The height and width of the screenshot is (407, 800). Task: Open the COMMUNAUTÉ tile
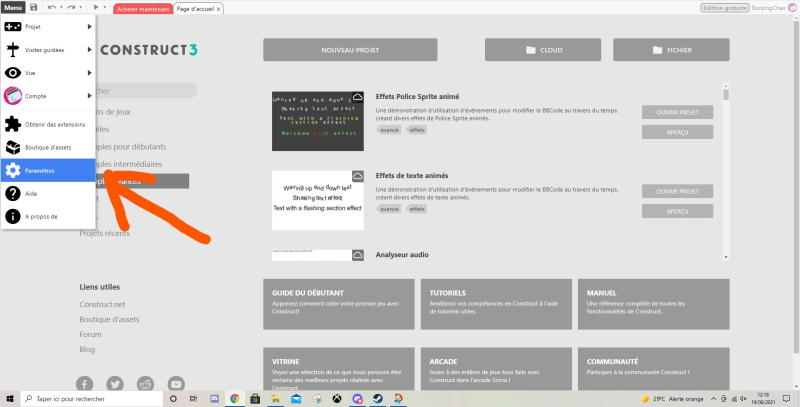coord(654,369)
